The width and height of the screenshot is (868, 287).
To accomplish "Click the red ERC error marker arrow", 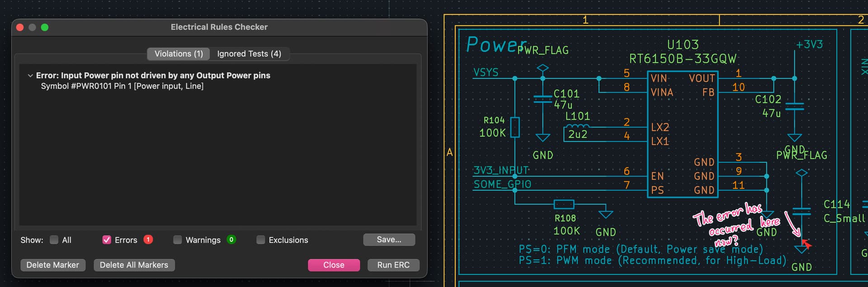I will coord(806,245).
